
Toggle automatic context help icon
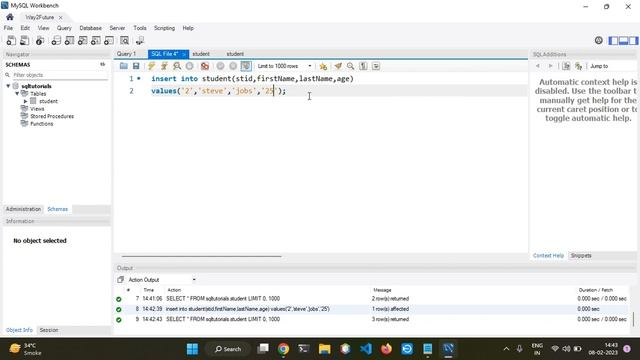(578, 66)
